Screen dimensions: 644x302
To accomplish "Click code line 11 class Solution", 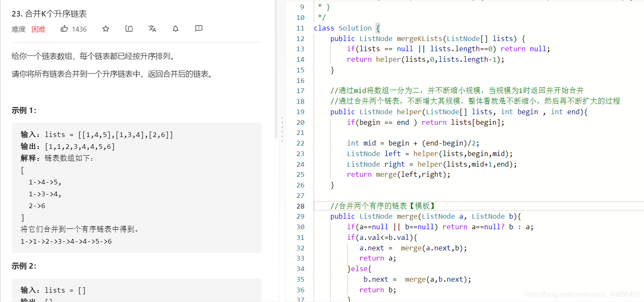I will click(x=347, y=28).
